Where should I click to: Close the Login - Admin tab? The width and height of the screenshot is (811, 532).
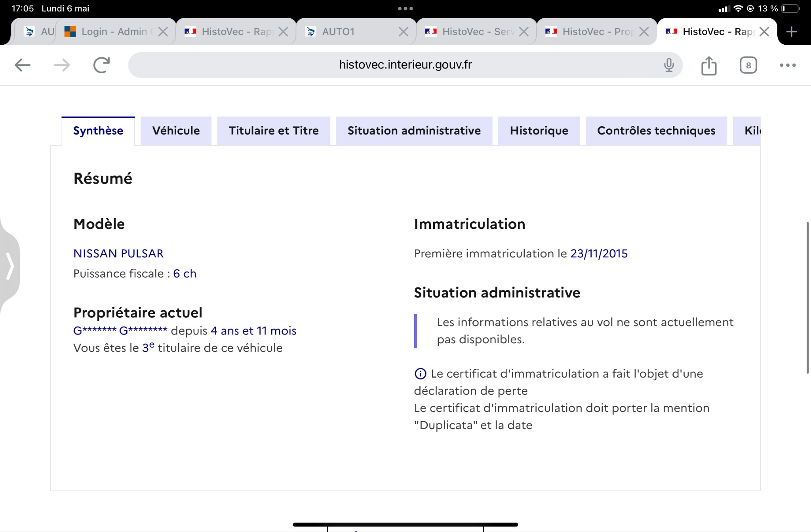163,32
